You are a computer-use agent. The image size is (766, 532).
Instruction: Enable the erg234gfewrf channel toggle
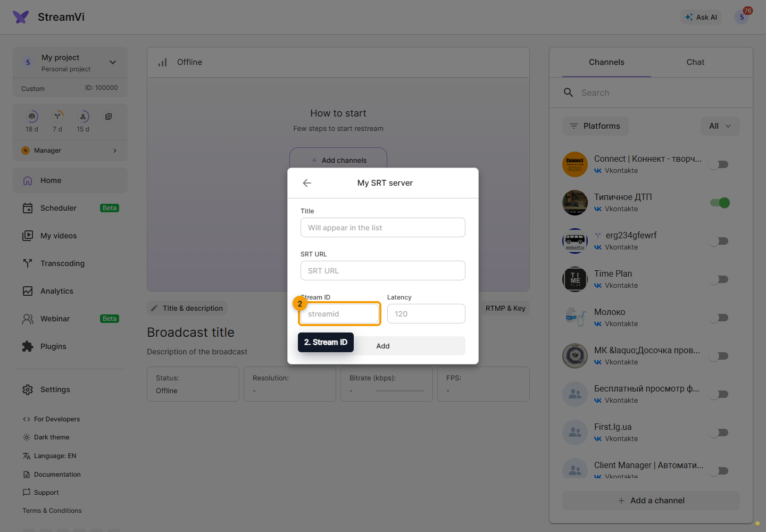click(x=719, y=241)
